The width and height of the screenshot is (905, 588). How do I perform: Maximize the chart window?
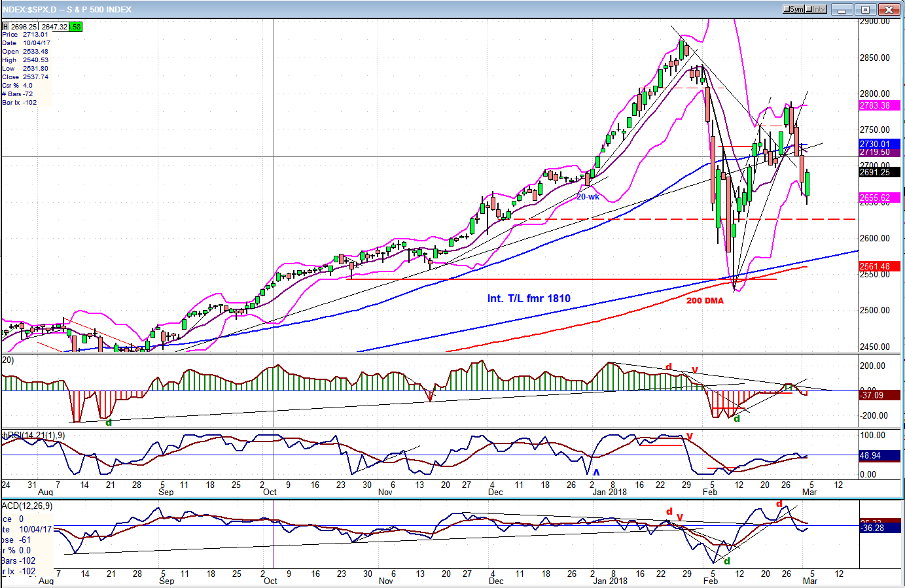pyautogui.click(x=865, y=9)
